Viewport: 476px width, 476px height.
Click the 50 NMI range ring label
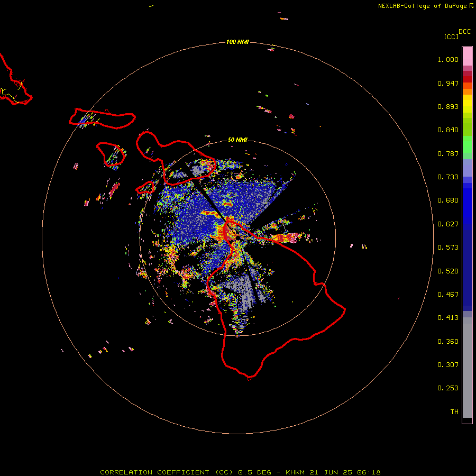click(x=237, y=140)
